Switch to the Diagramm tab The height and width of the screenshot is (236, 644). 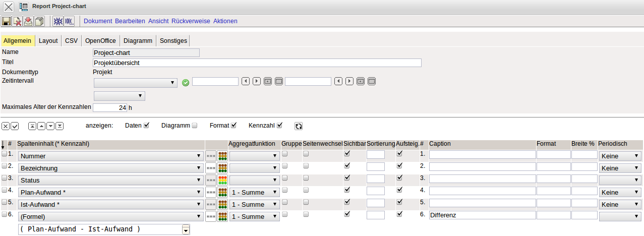[x=138, y=41]
